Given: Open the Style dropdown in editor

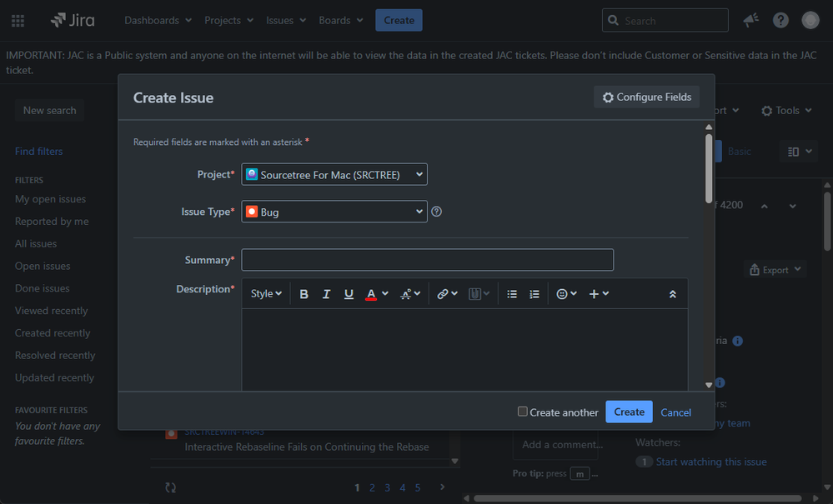Looking at the screenshot, I should (x=266, y=294).
